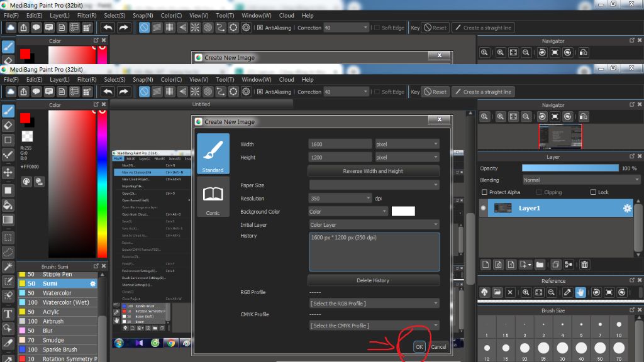
Task: Click Undo arrow in the front window toolbar
Action: click(108, 92)
